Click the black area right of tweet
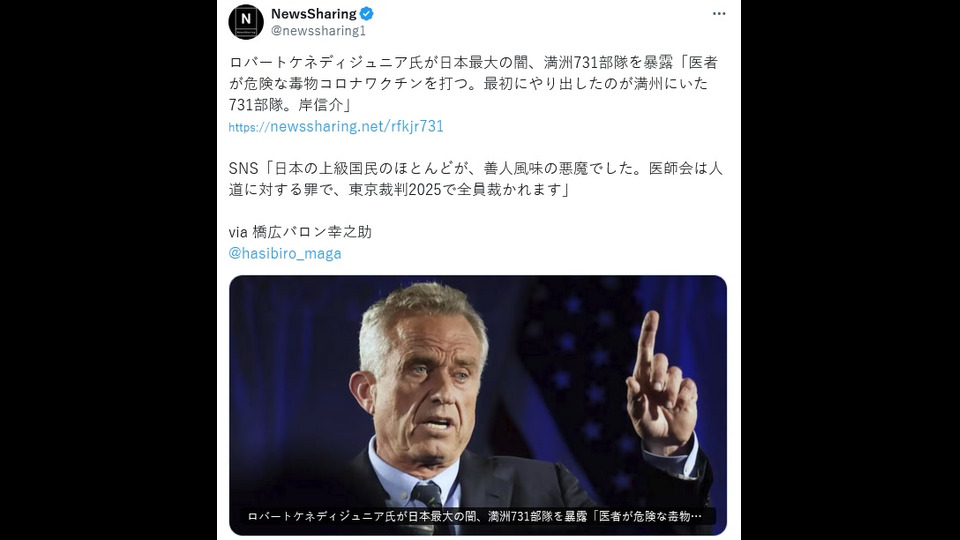960x540 pixels. [x=850, y=270]
